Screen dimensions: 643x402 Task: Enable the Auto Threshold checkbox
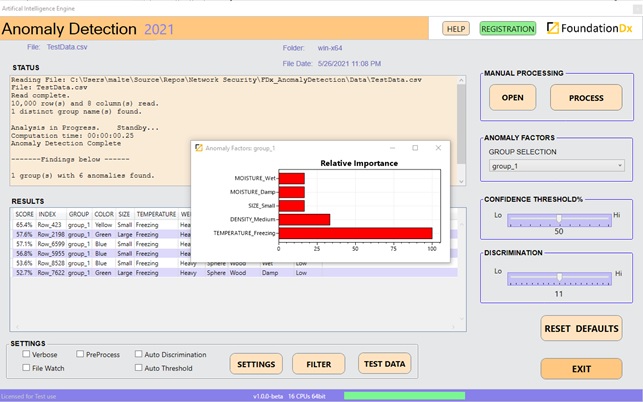[x=139, y=367]
